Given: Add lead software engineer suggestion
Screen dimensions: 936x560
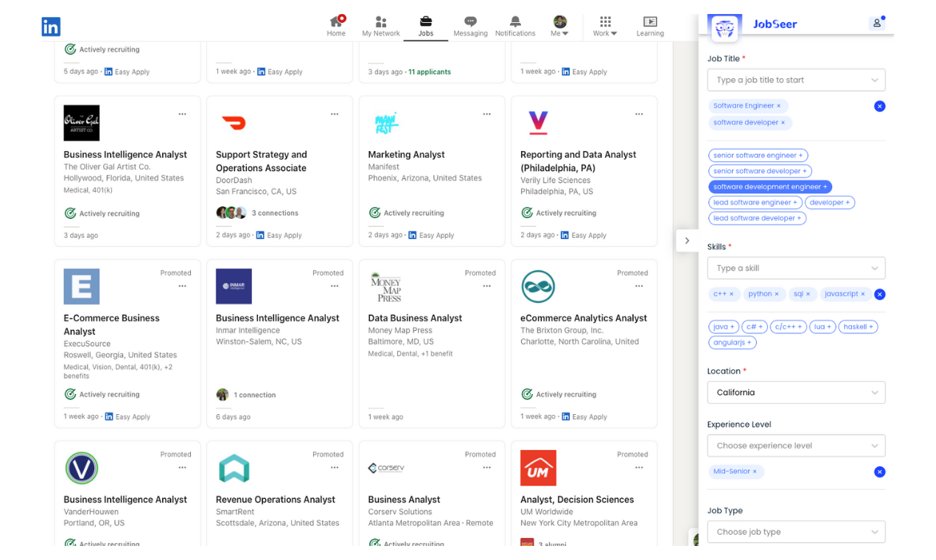Looking at the screenshot, I should (x=755, y=203).
